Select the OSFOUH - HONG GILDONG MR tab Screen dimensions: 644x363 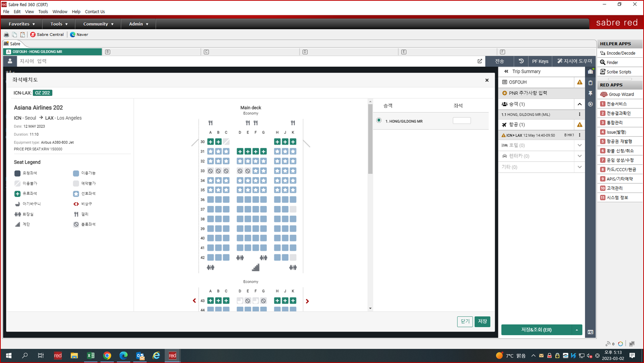tap(52, 52)
